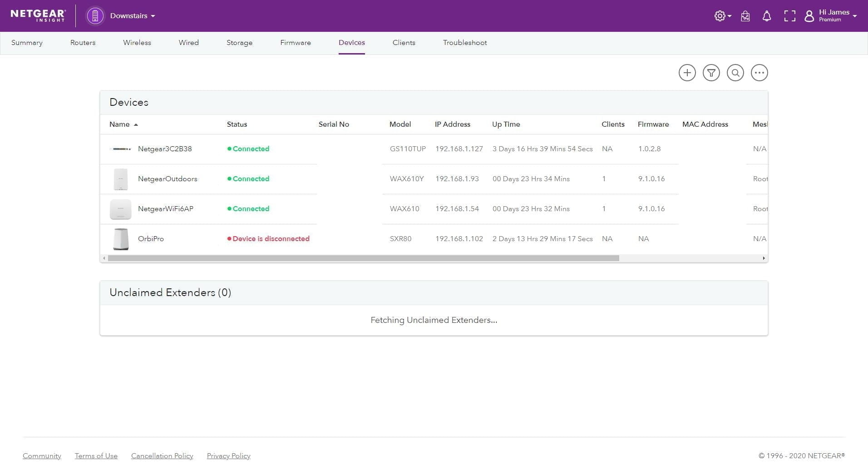Click the add device plus icon
Image resolution: width=868 pixels, height=475 pixels.
tap(687, 73)
